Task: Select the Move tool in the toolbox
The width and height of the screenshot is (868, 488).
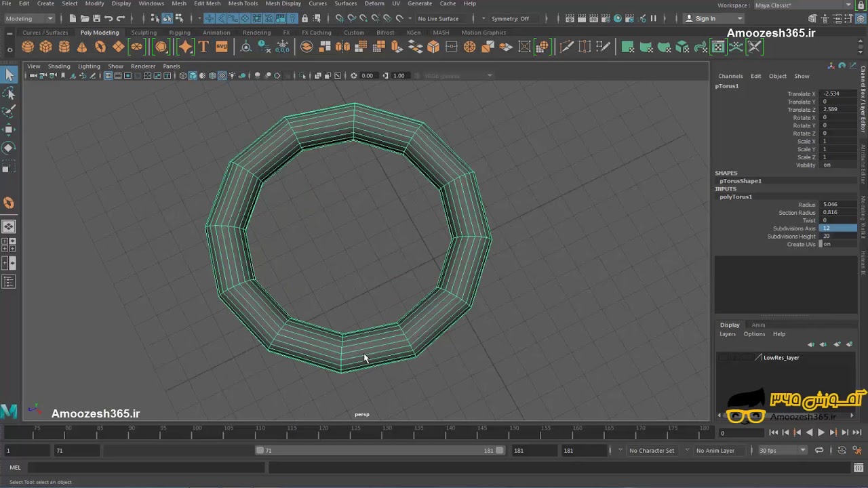Action: coord(9,129)
